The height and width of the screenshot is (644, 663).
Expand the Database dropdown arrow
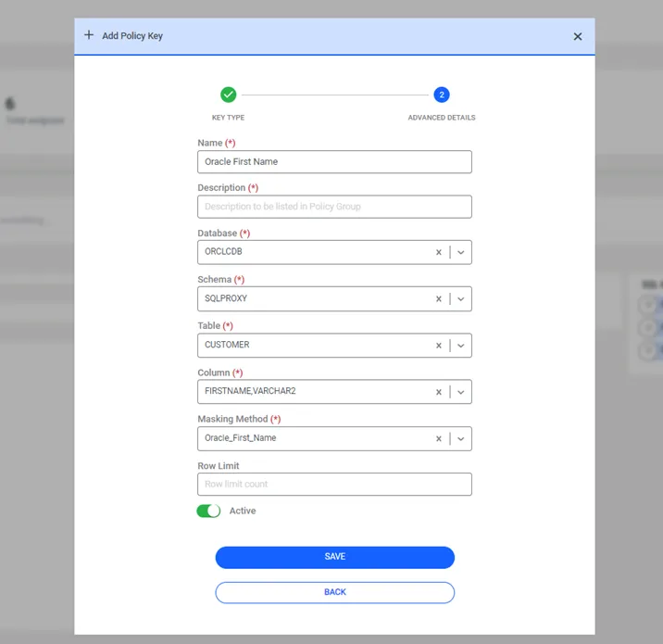click(x=461, y=252)
